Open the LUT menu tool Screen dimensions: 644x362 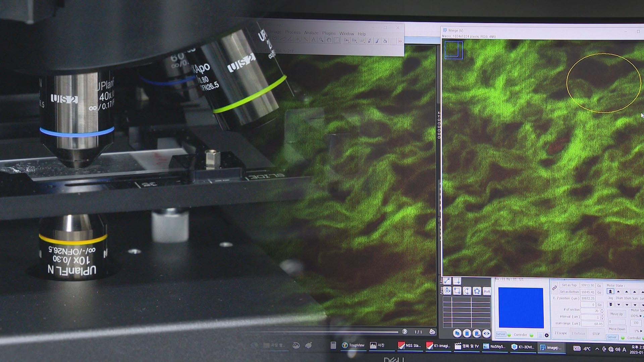[x=362, y=41]
